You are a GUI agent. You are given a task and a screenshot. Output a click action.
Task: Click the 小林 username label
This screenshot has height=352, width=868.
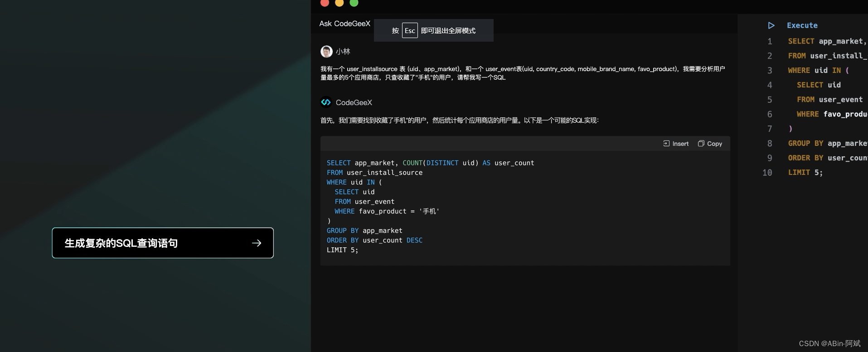pyautogui.click(x=343, y=52)
